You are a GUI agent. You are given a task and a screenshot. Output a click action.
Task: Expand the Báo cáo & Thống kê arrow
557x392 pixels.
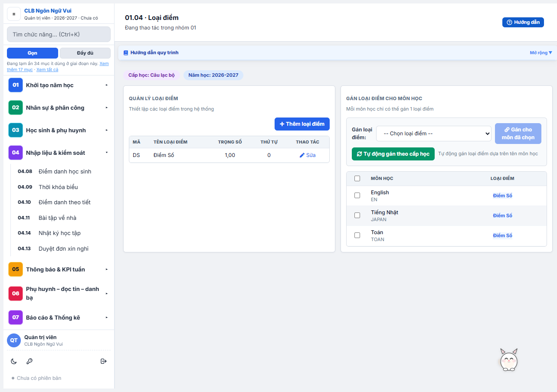pos(106,317)
